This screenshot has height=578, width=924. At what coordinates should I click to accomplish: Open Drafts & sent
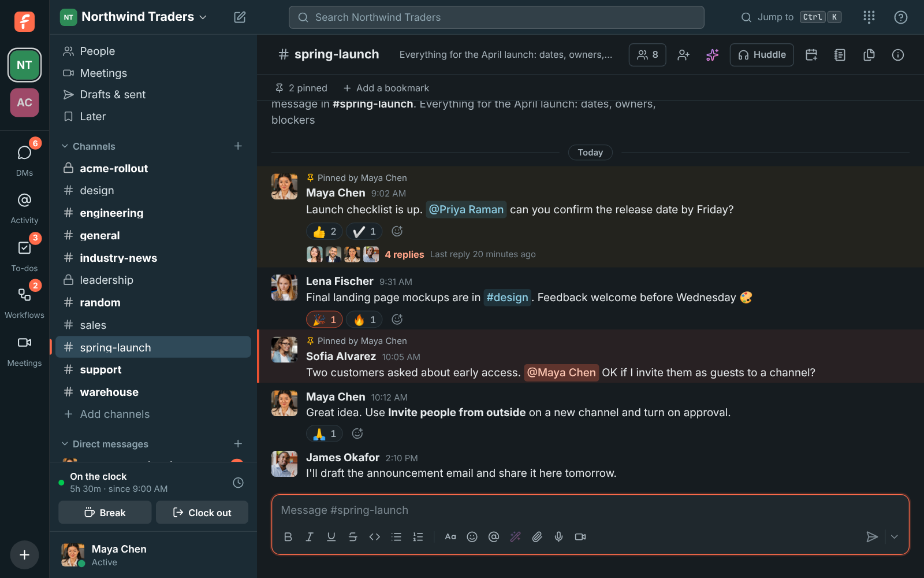[153, 95]
